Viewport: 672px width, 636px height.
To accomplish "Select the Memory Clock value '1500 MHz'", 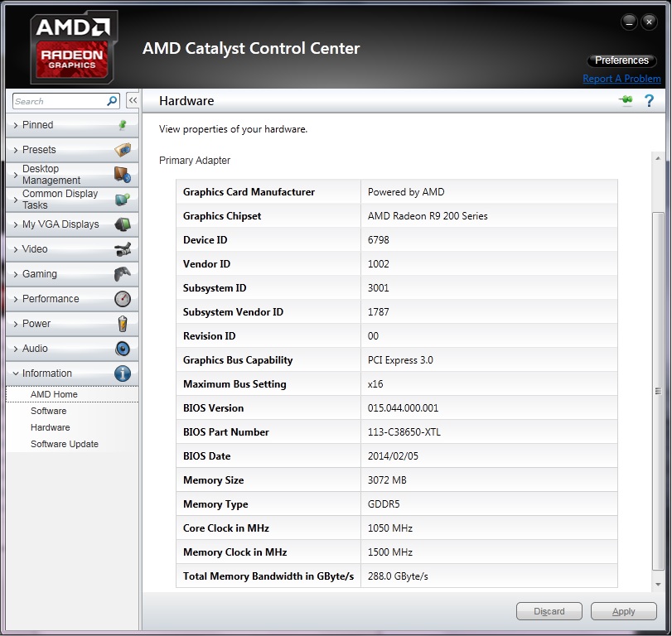I will (389, 552).
